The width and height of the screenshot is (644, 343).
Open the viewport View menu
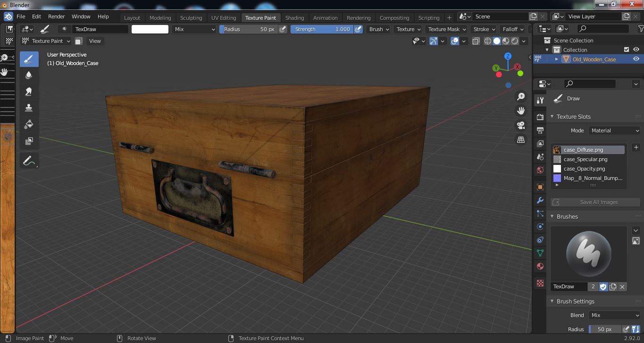pos(95,41)
